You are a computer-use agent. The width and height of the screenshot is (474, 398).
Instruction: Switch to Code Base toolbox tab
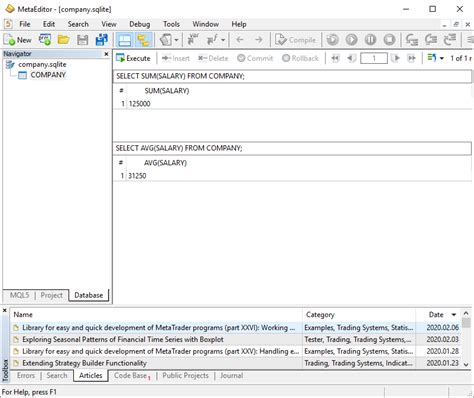click(x=131, y=376)
